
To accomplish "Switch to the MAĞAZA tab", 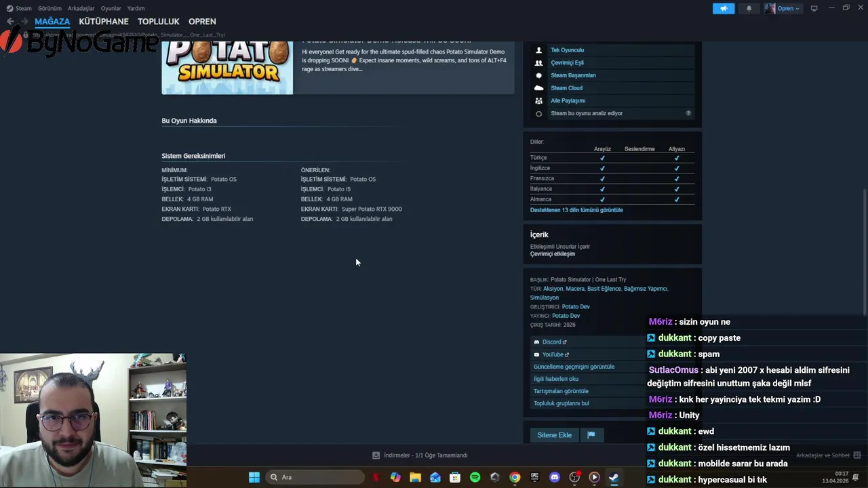I will [52, 22].
